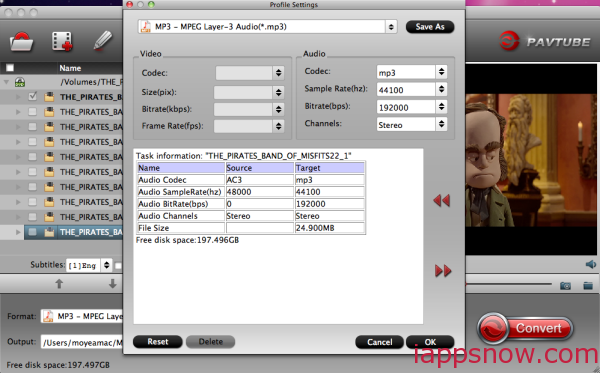Click the Reset button
This screenshot has width=600, height=373.
(x=158, y=342)
